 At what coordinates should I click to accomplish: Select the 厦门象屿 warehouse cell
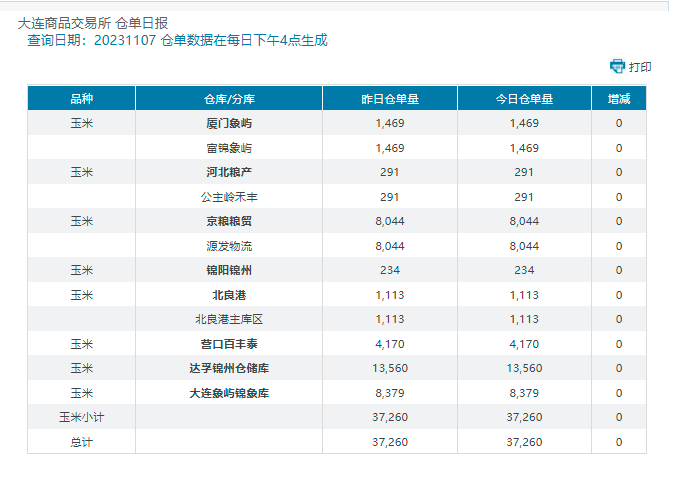click(229, 123)
